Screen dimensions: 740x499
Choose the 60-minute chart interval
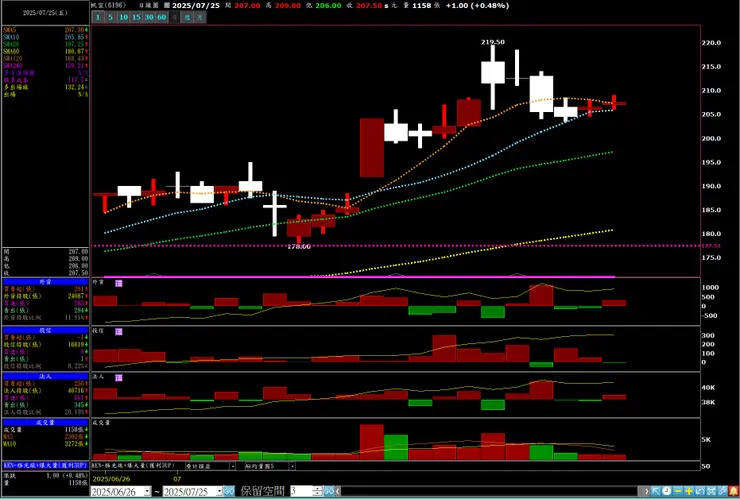coord(161,17)
